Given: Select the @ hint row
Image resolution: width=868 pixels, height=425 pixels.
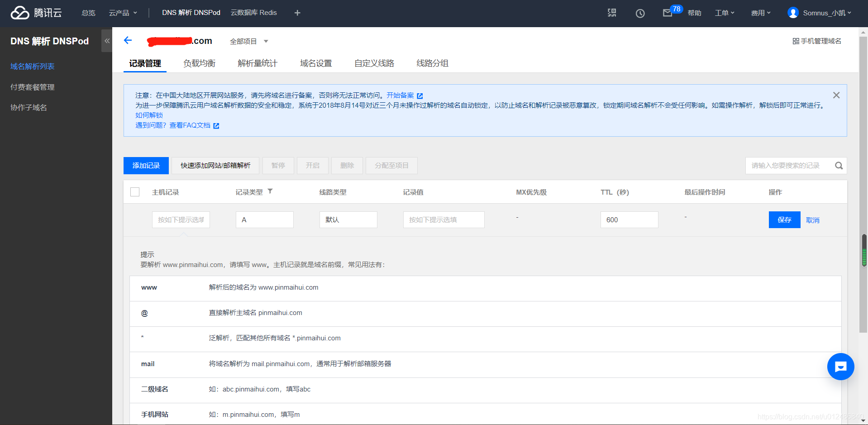Looking at the screenshot, I should 485,313.
